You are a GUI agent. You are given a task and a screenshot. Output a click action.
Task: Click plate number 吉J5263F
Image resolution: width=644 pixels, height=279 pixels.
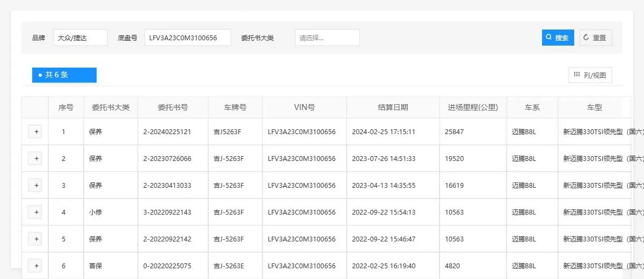click(x=228, y=132)
